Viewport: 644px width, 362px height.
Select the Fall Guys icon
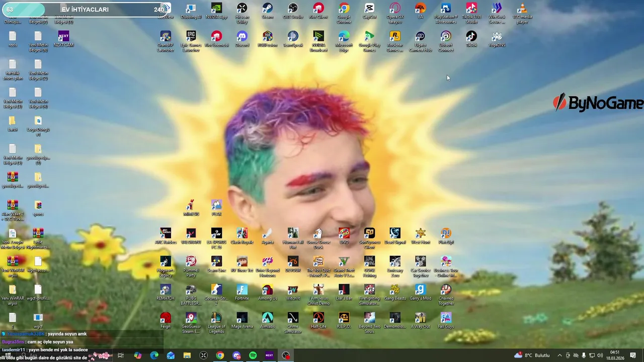(446, 321)
